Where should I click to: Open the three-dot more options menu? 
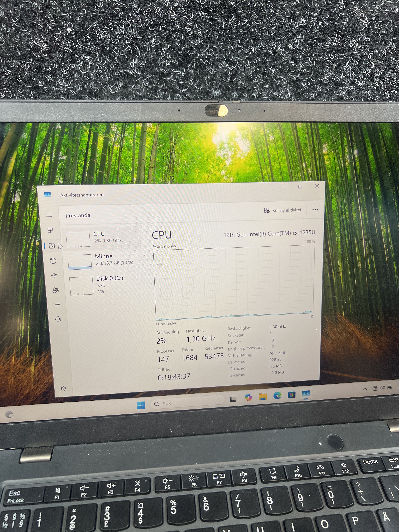pyautogui.click(x=315, y=210)
